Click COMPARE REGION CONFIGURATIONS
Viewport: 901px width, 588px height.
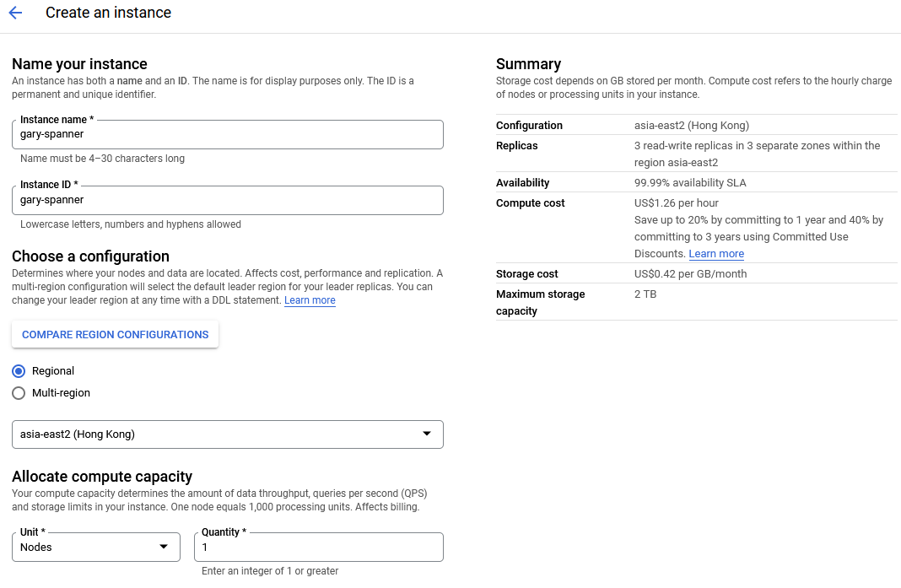(x=115, y=334)
